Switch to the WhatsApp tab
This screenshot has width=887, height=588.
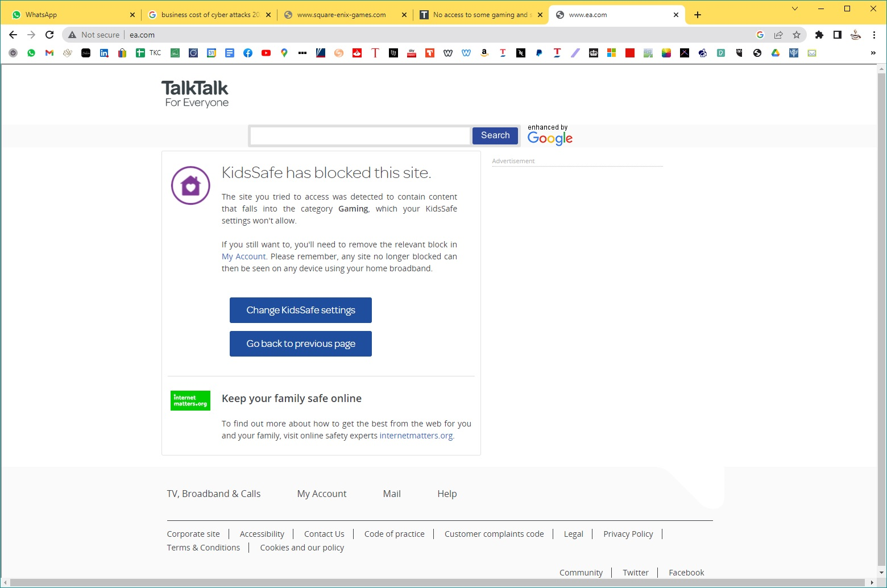pyautogui.click(x=68, y=14)
